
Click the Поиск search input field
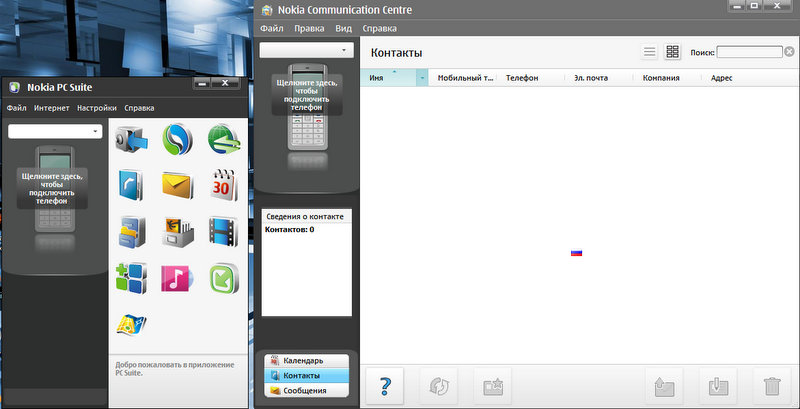tap(749, 52)
